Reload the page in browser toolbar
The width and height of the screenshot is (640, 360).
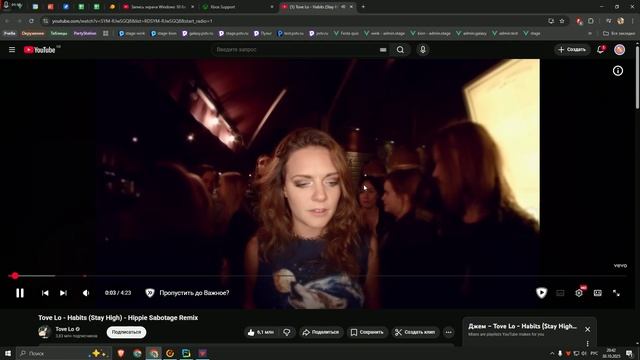pyautogui.click(x=31, y=21)
